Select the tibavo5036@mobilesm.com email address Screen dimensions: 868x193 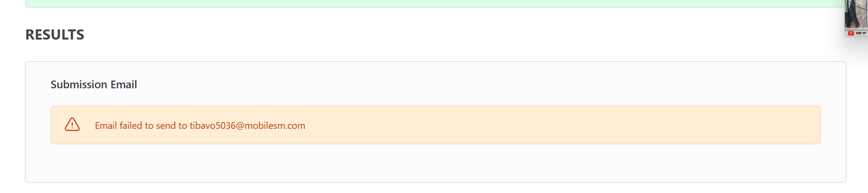[247, 125]
